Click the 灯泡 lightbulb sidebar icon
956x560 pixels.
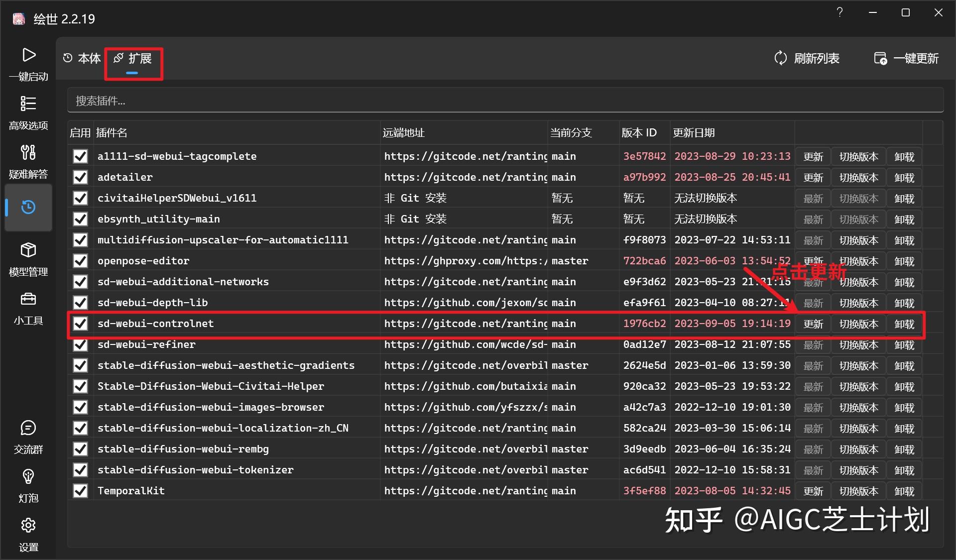point(28,477)
